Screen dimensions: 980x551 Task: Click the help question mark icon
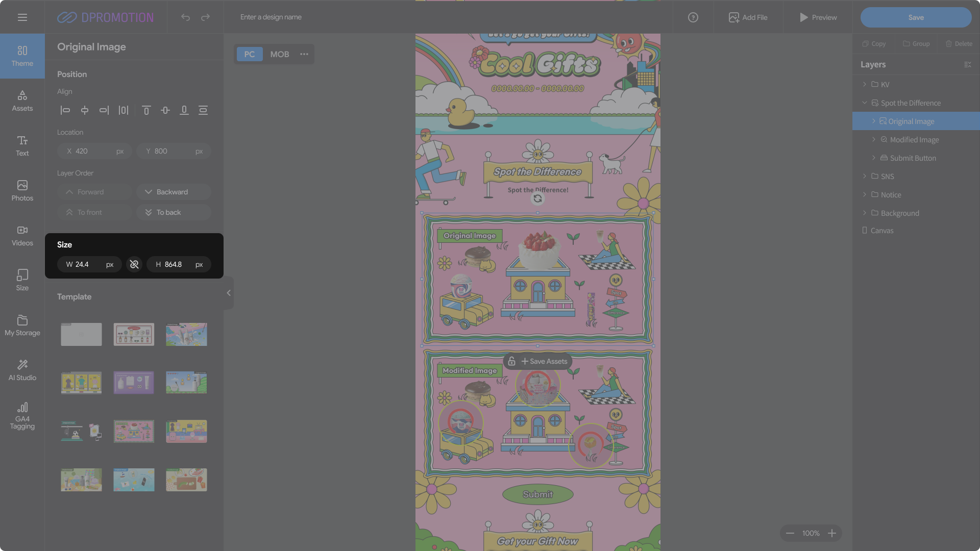coord(693,17)
